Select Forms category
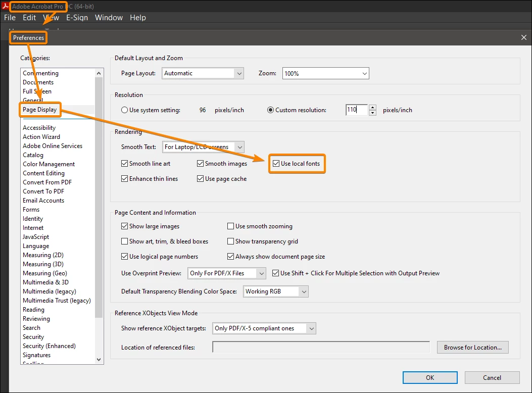The width and height of the screenshot is (532, 393). [x=31, y=210]
